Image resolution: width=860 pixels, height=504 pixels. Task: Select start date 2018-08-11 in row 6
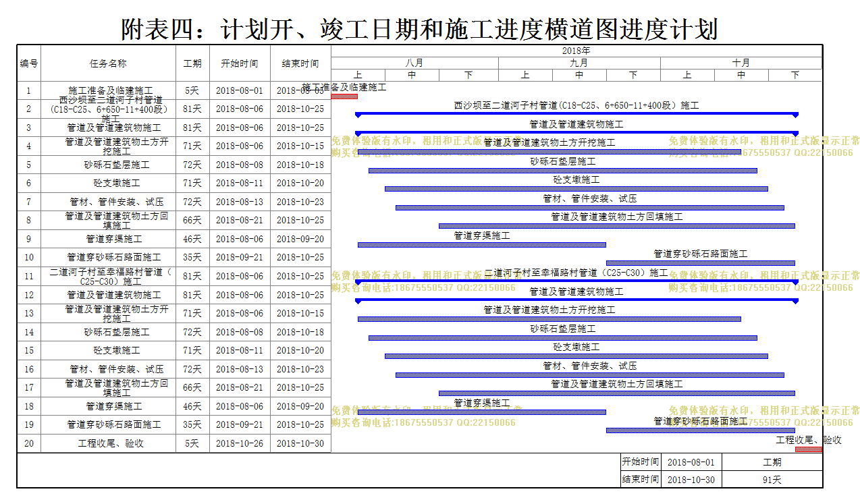tap(240, 183)
